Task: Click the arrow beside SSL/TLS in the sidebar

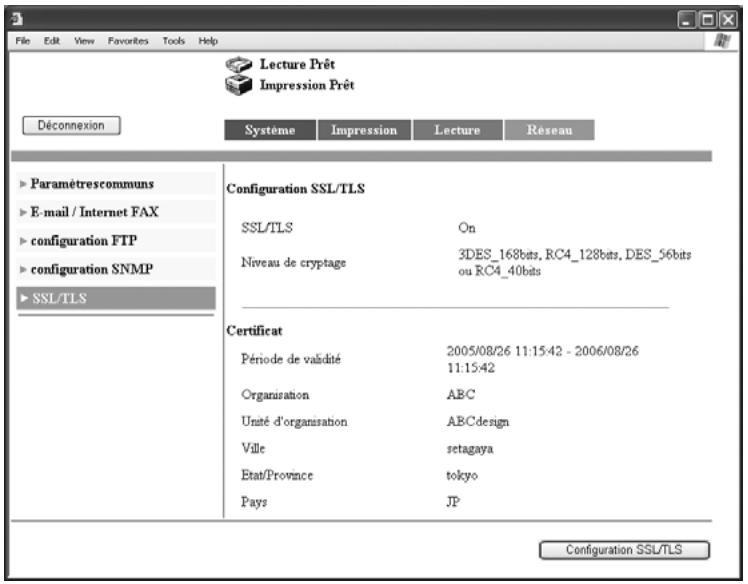Action: [x=24, y=298]
